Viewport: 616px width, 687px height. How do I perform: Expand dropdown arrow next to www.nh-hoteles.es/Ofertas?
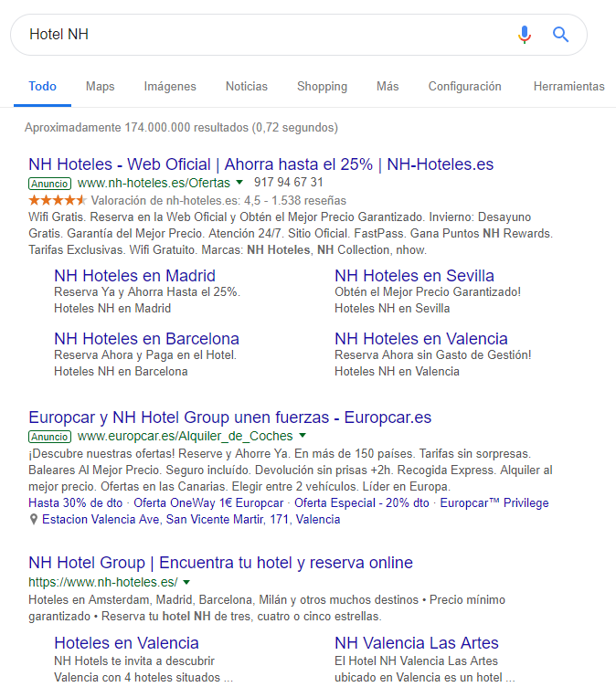click(239, 183)
